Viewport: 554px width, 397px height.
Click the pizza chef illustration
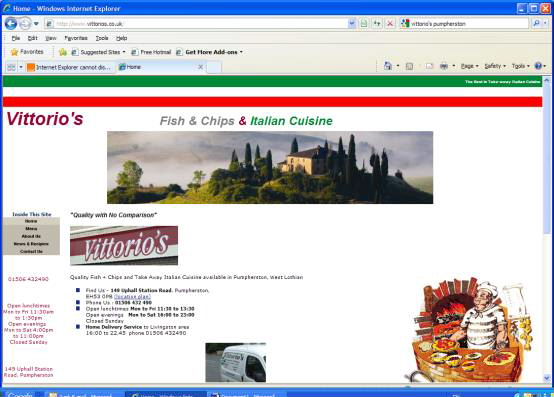[x=468, y=330]
